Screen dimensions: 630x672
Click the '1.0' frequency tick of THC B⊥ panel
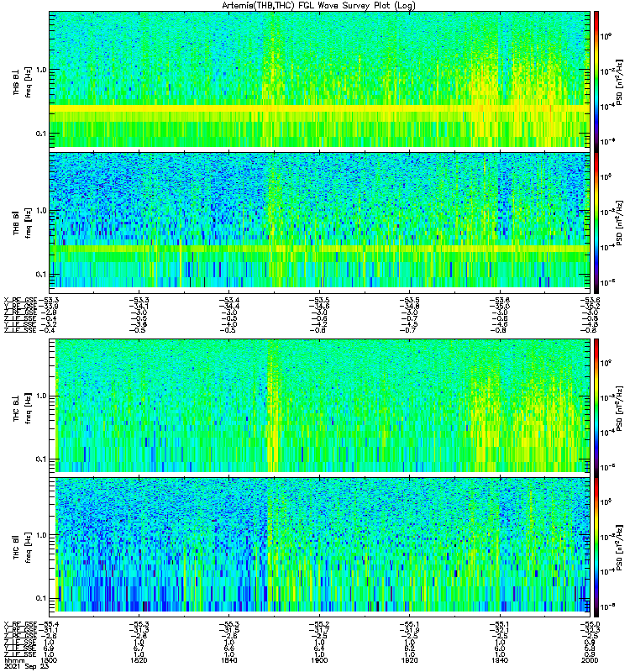coord(41,396)
